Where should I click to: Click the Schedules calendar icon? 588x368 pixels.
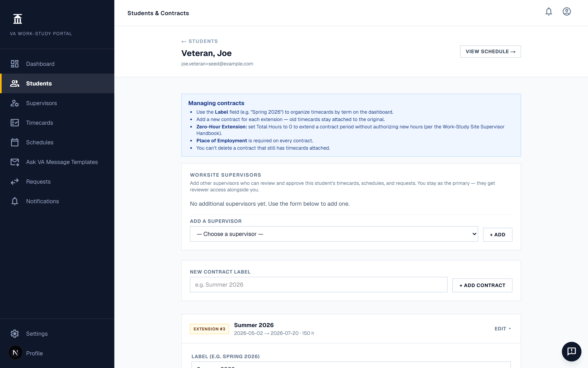pos(14,142)
